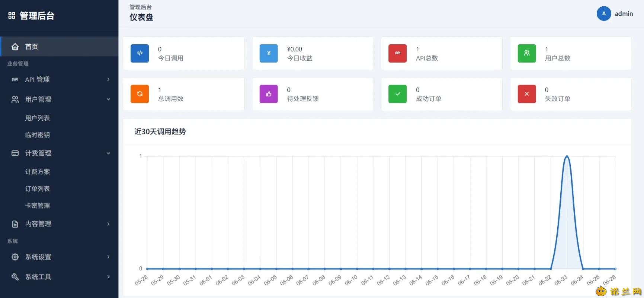Click the 管理后台 breadcrumb text

pyautogui.click(x=141, y=7)
